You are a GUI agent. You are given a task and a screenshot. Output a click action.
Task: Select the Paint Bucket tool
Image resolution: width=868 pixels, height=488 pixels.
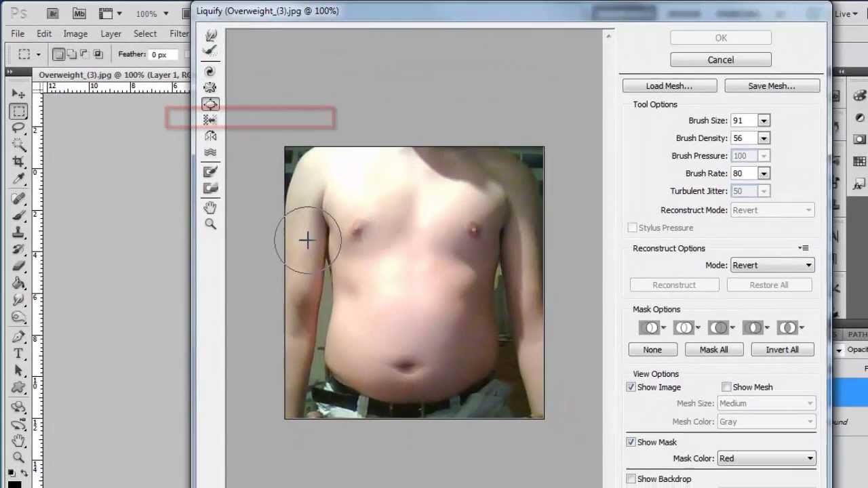tap(18, 283)
